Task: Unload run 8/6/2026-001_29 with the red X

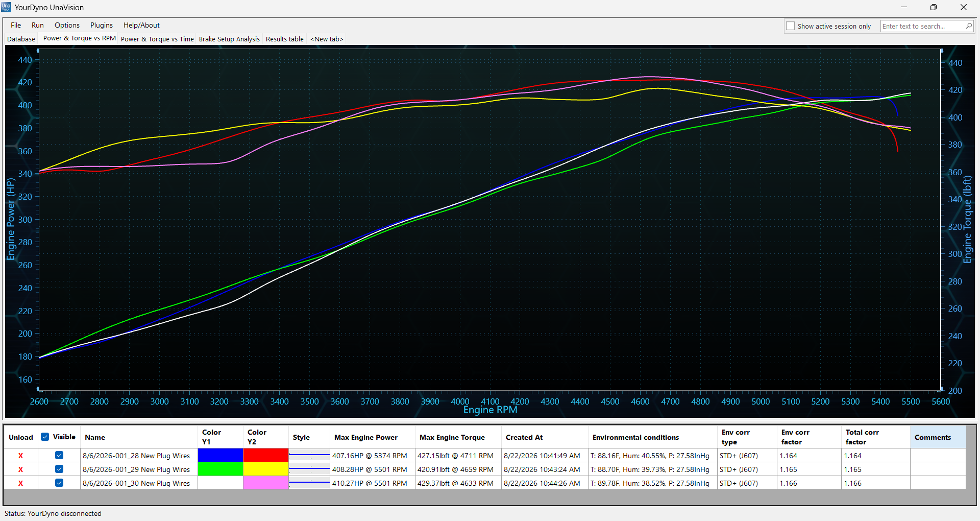Action: pos(20,469)
